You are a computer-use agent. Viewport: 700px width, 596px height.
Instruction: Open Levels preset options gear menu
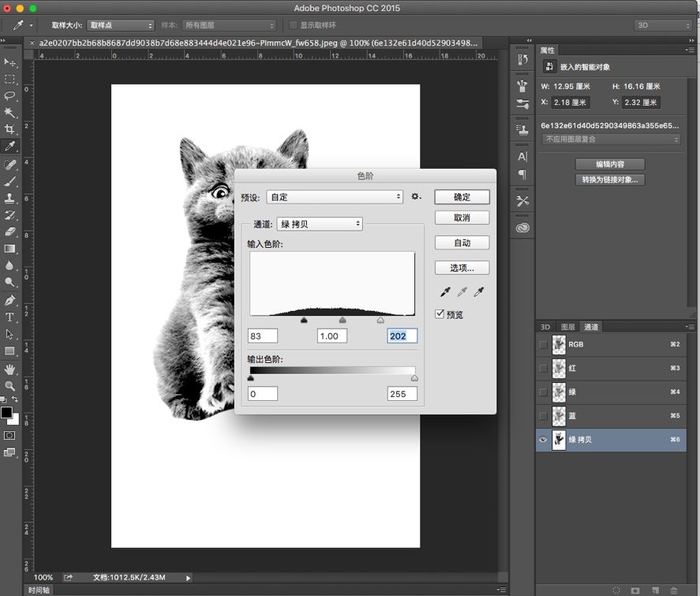pos(416,197)
